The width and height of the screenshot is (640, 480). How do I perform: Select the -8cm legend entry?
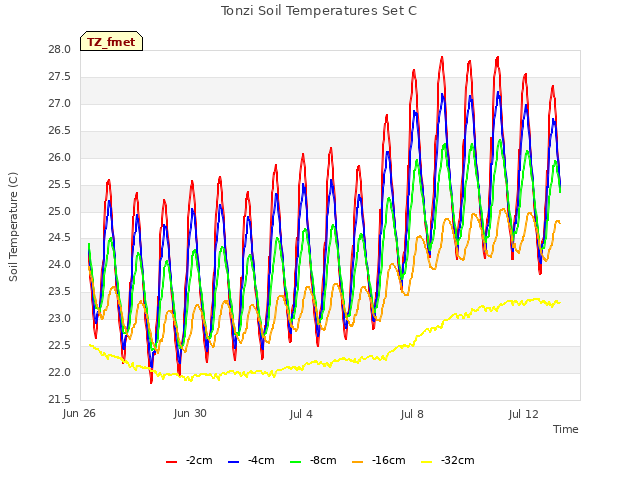click(313, 460)
